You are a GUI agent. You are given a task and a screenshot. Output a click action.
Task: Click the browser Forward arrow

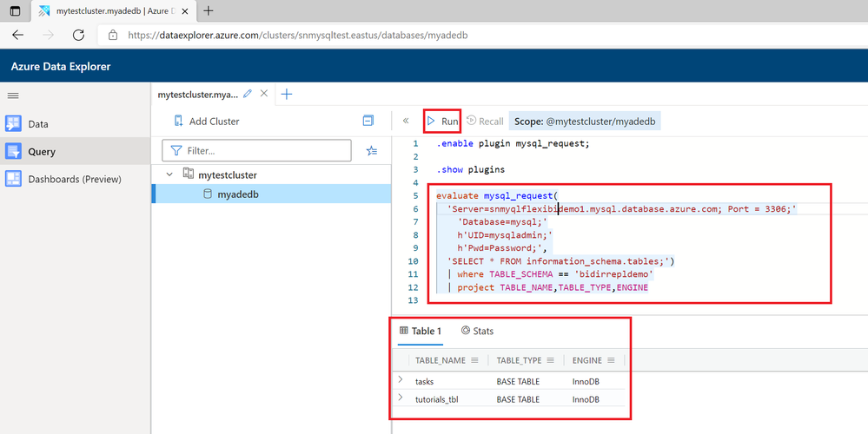[49, 35]
